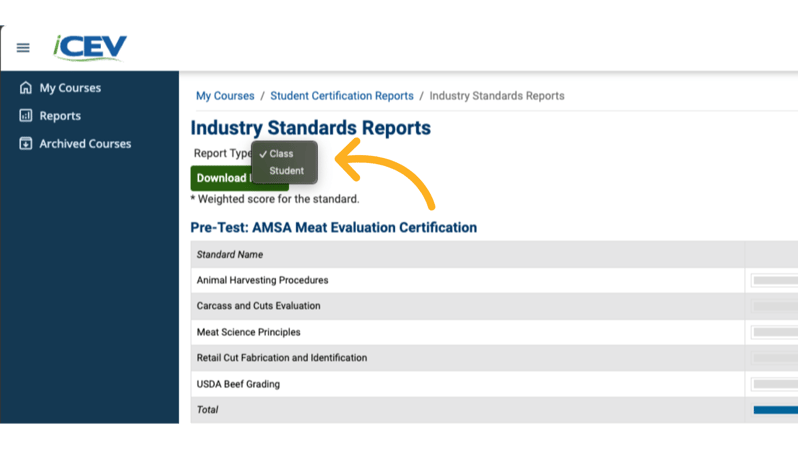The width and height of the screenshot is (798, 449).
Task: Go to Student Certification Reports breadcrumb
Action: [x=341, y=96]
